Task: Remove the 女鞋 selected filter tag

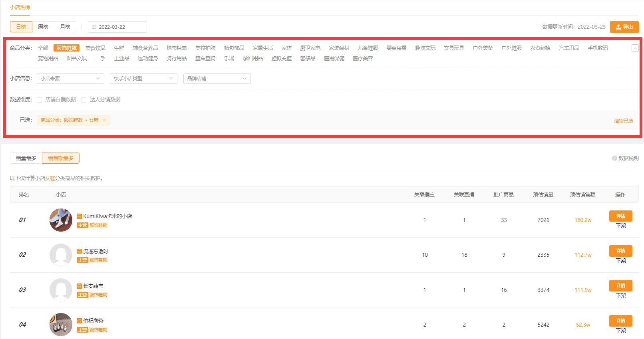Action: pos(105,120)
